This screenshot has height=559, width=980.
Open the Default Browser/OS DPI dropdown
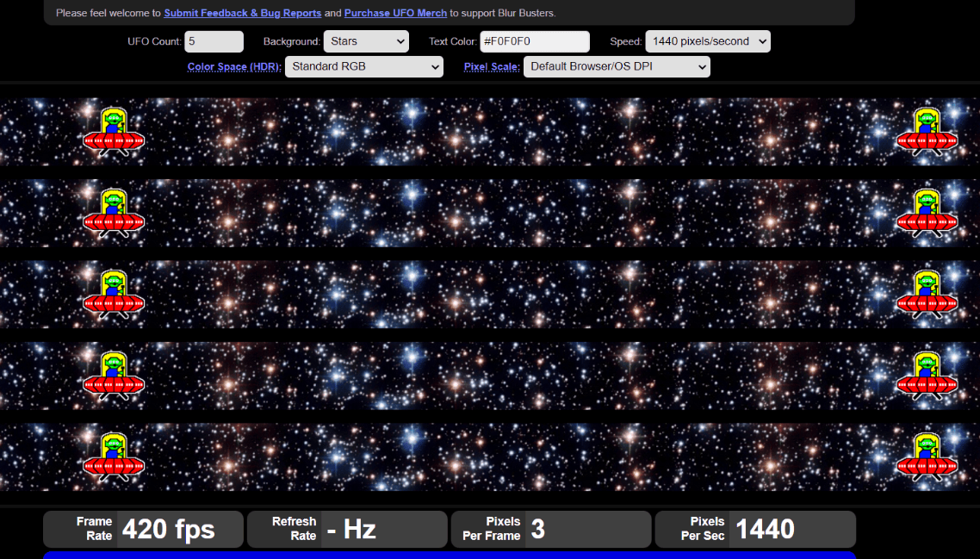(617, 67)
